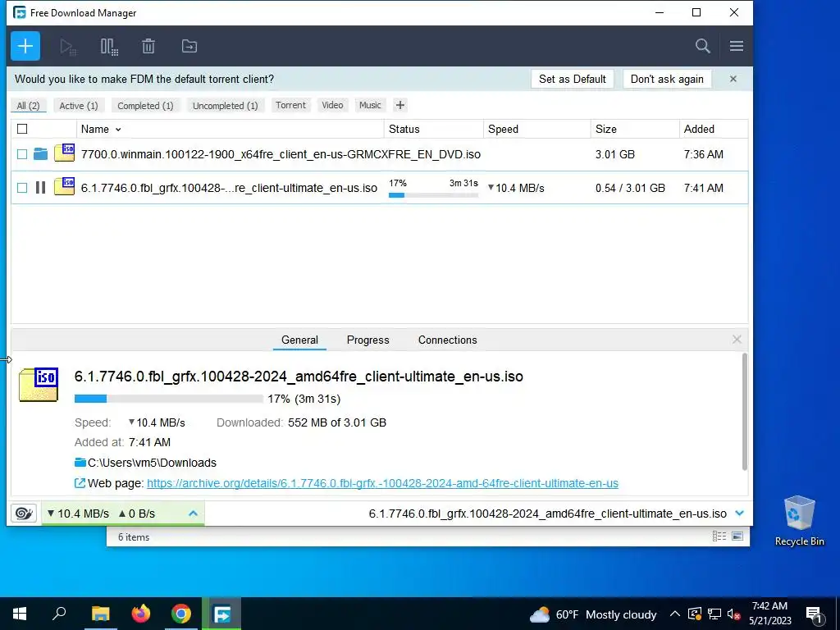Pause the 6.1.7746.0.fbl_grfx download
The height and width of the screenshot is (630, 840).
click(x=40, y=188)
